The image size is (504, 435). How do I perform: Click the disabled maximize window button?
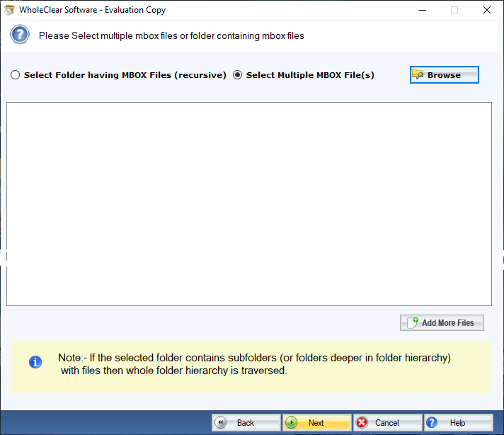click(x=454, y=10)
